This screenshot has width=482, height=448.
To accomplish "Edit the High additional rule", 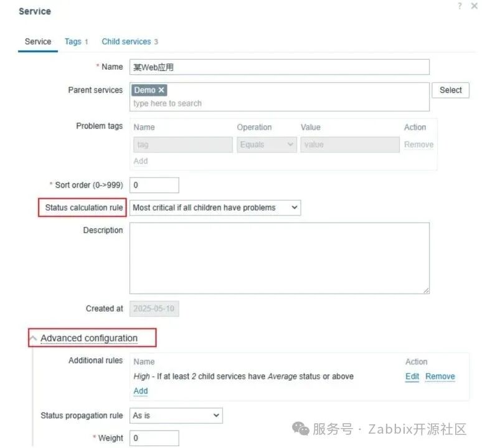I will (412, 376).
